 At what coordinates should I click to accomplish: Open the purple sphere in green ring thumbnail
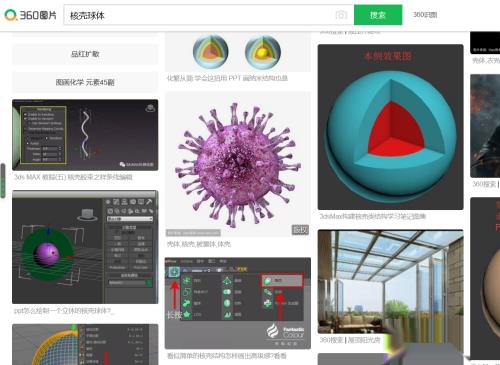(x=85, y=247)
